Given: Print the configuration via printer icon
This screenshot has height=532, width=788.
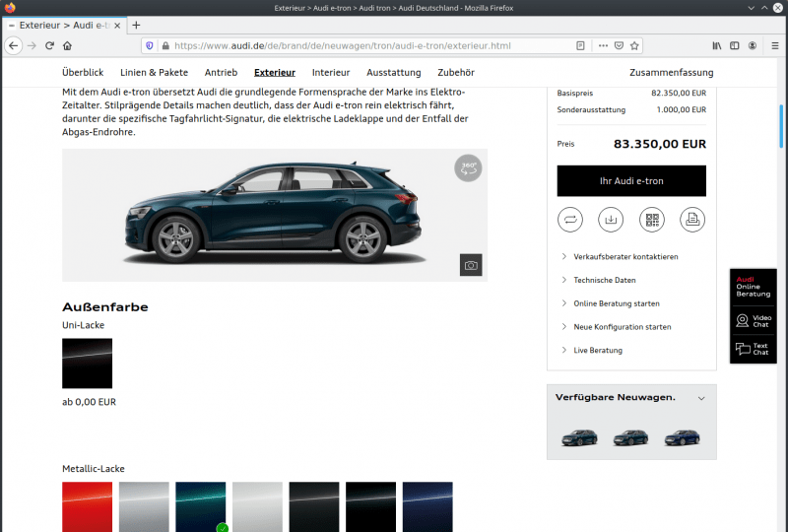Looking at the screenshot, I should click(x=692, y=220).
